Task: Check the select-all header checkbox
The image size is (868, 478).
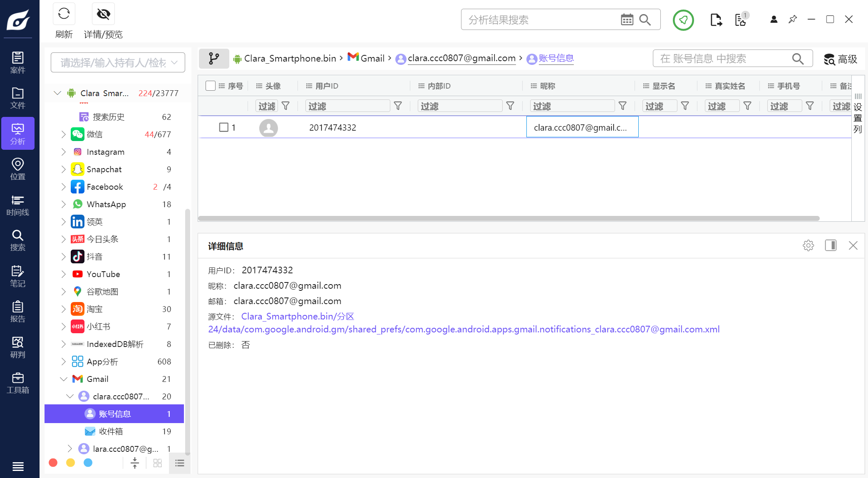Action: tap(211, 86)
